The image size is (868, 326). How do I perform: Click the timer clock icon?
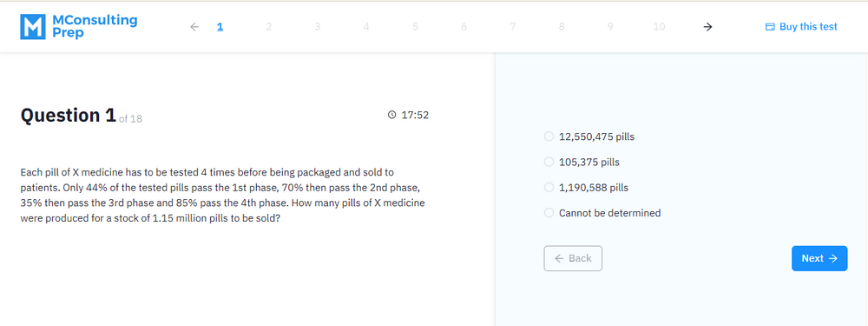(392, 115)
